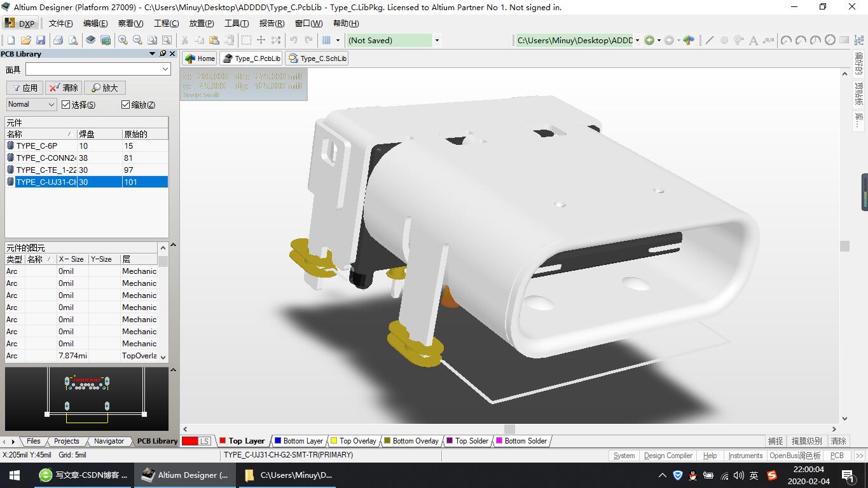Pin the PCB Library panel
Viewport: 868px width, 488px height.
click(x=163, y=54)
